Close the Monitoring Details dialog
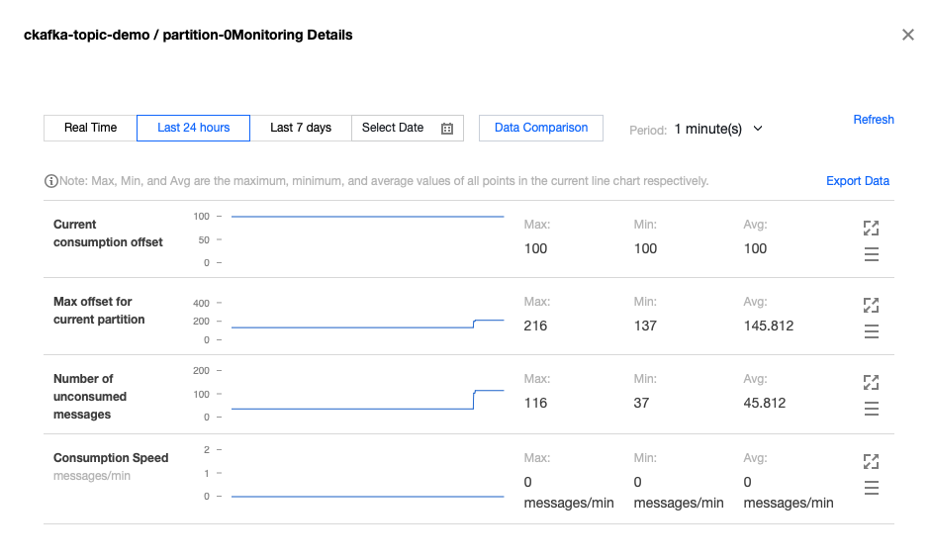The image size is (931, 560). [908, 35]
